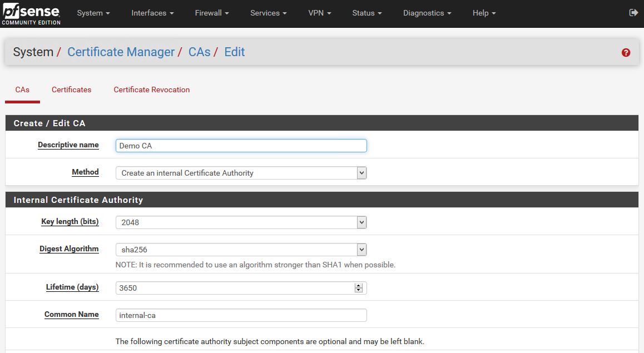
Task: Select the CAs tab
Action: tap(22, 90)
